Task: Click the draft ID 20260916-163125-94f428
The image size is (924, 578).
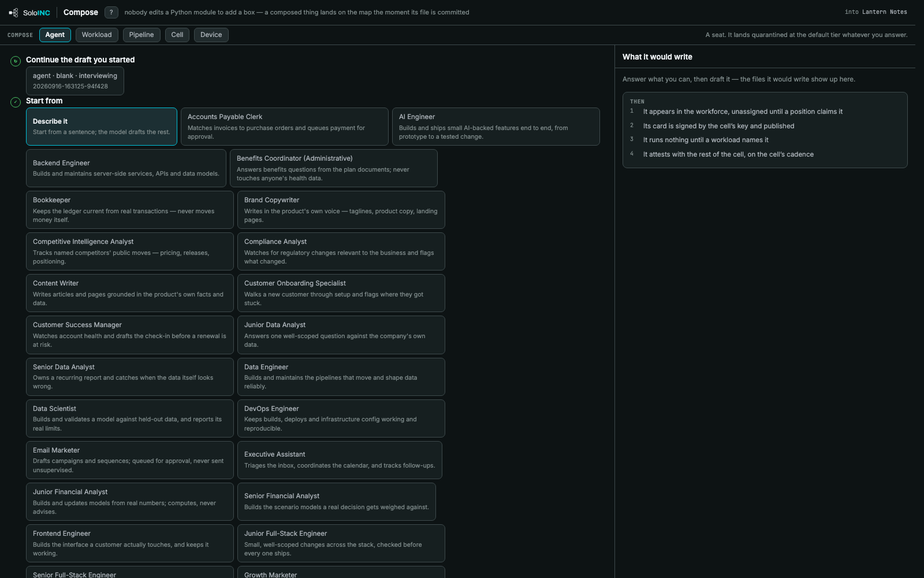Action: tap(70, 87)
